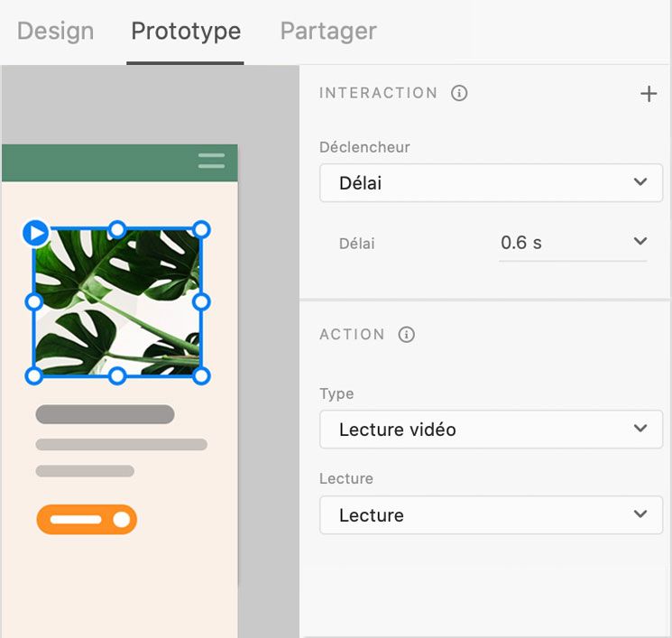The height and width of the screenshot is (638, 672).
Task: Click the top-right selection handle of image
Action: [x=201, y=230]
